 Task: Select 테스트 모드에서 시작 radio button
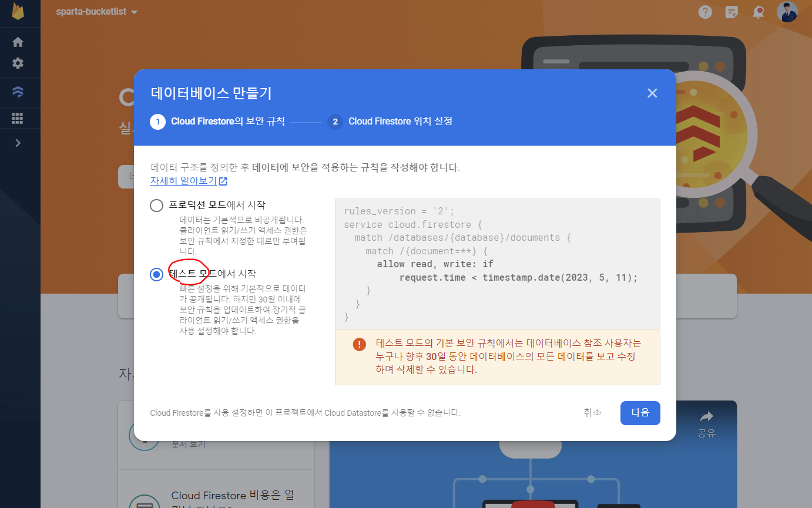[x=156, y=274]
